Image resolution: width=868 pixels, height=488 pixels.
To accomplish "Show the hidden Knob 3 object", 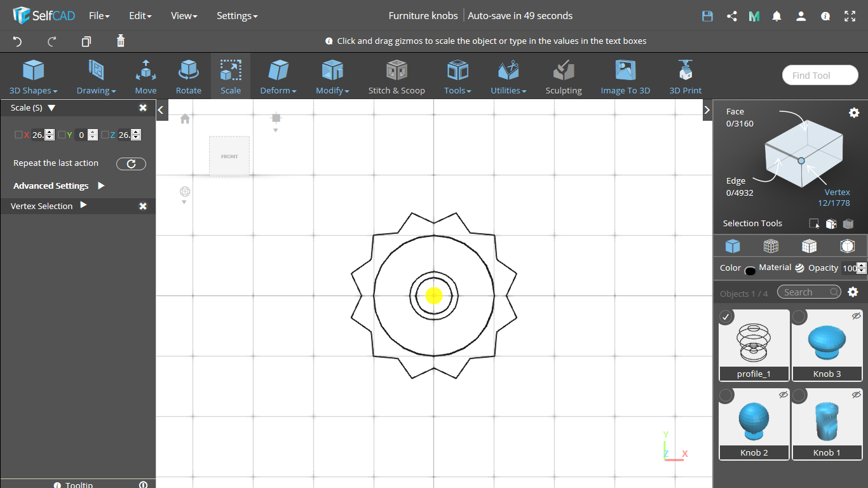I will 856,316.
